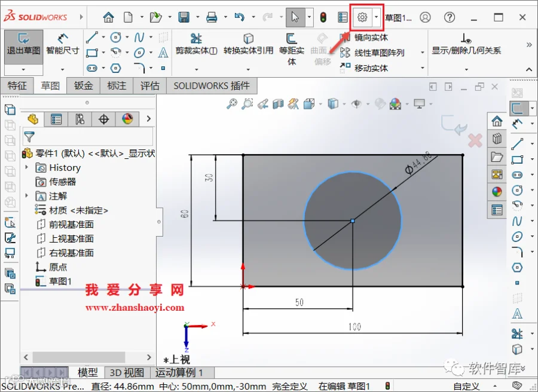
Task: Switch to the Sketch (草图) tab
Action: 50,85
